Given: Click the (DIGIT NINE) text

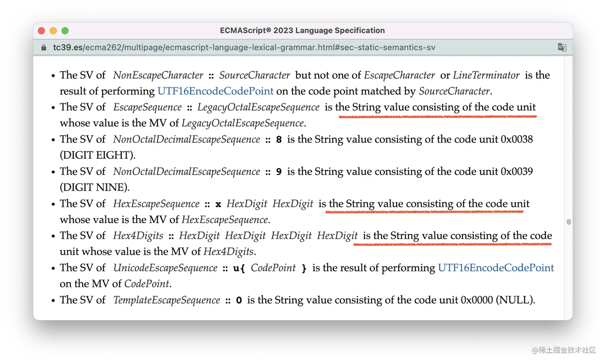Looking at the screenshot, I should (x=95, y=187).
